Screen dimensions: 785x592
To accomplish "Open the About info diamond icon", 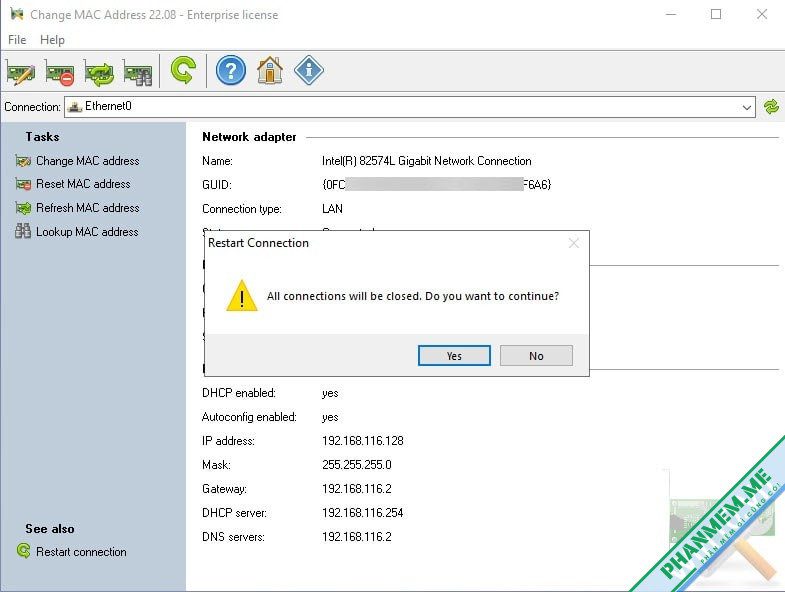I will pos(309,70).
